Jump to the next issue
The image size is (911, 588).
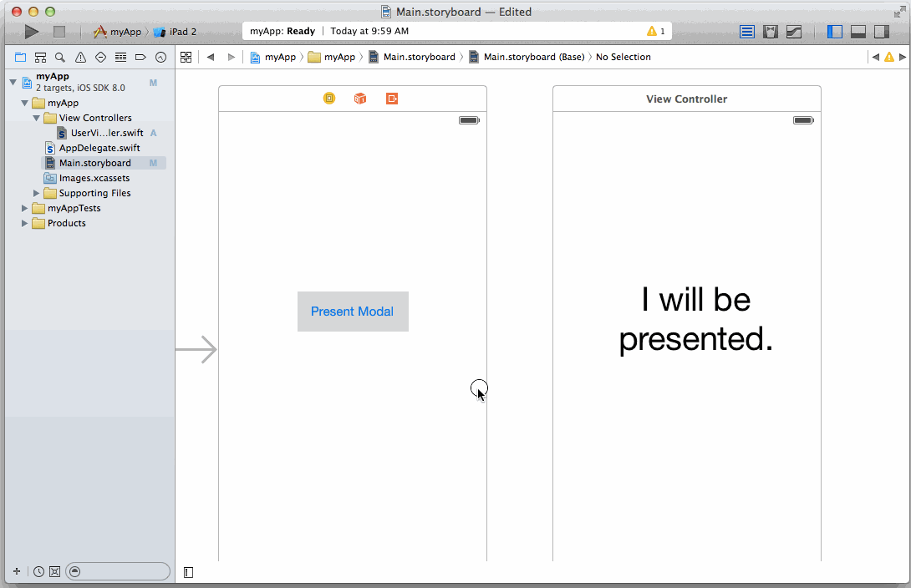pos(903,57)
